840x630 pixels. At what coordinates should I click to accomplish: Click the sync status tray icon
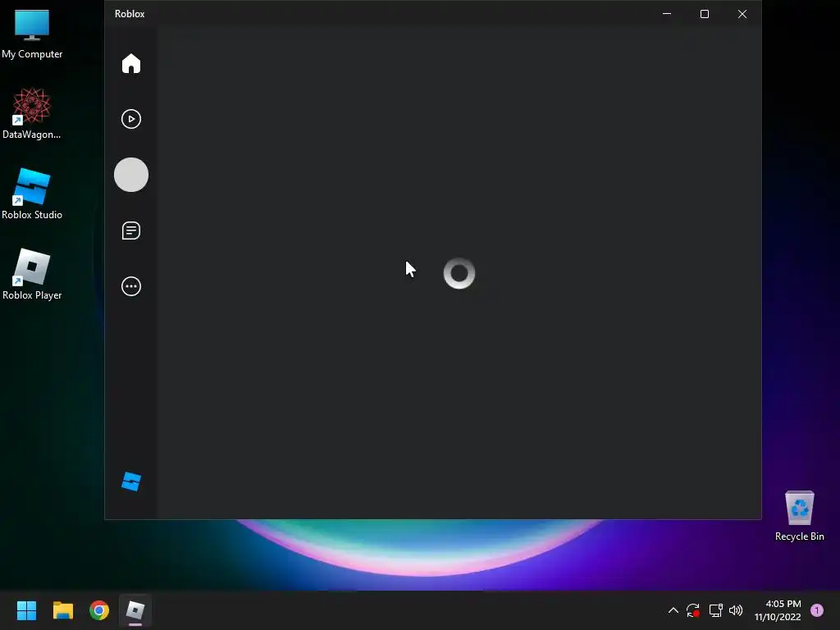(x=692, y=610)
